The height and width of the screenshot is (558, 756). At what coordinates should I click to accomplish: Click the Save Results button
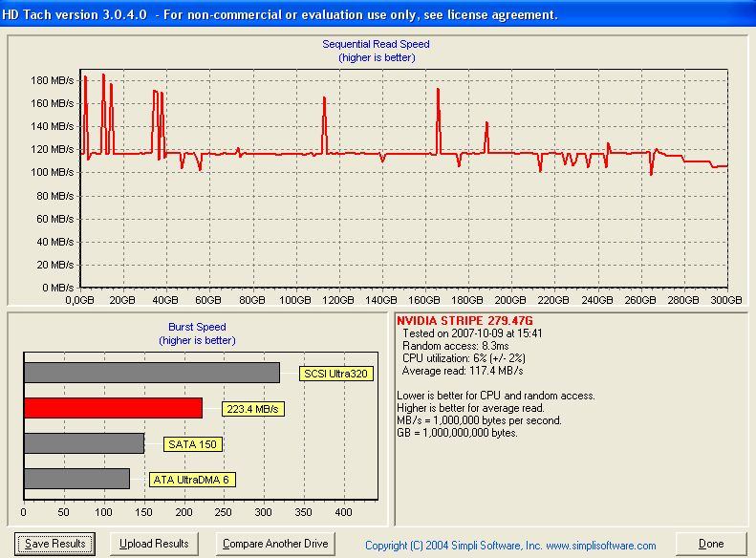(55, 544)
